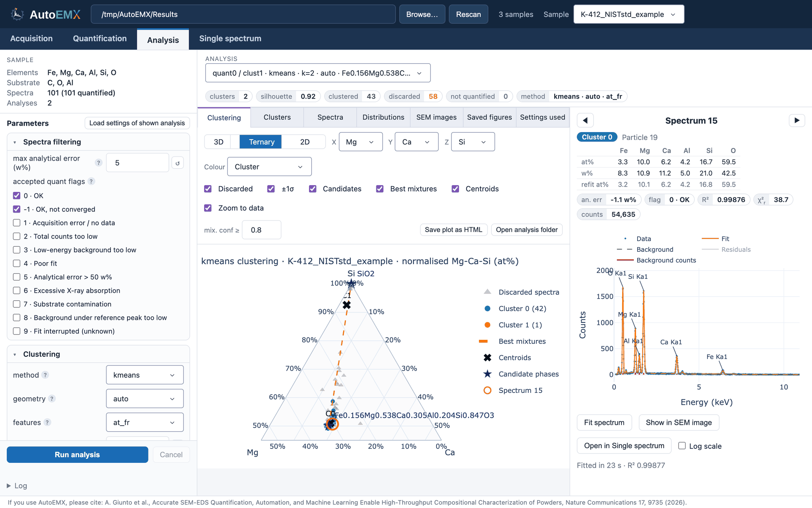Open the Sample dropdown K-412_NISTstd_example
Screen dimensions: 812x508
click(x=629, y=14)
